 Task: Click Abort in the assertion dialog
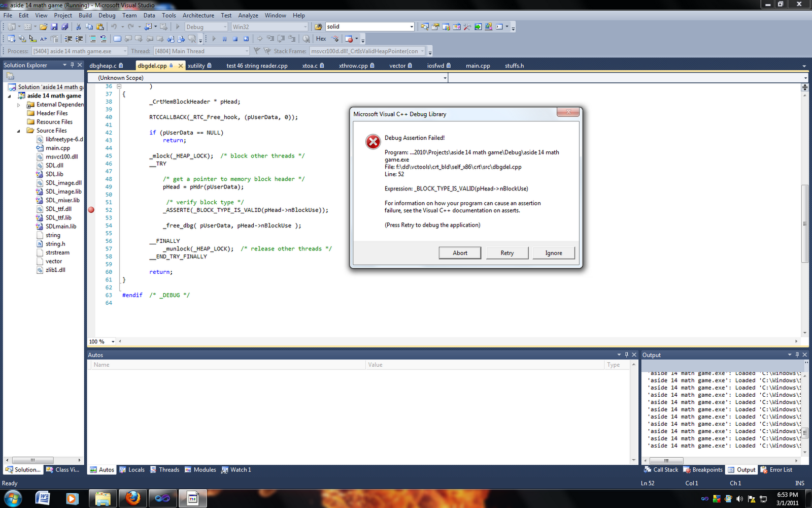[x=460, y=253]
